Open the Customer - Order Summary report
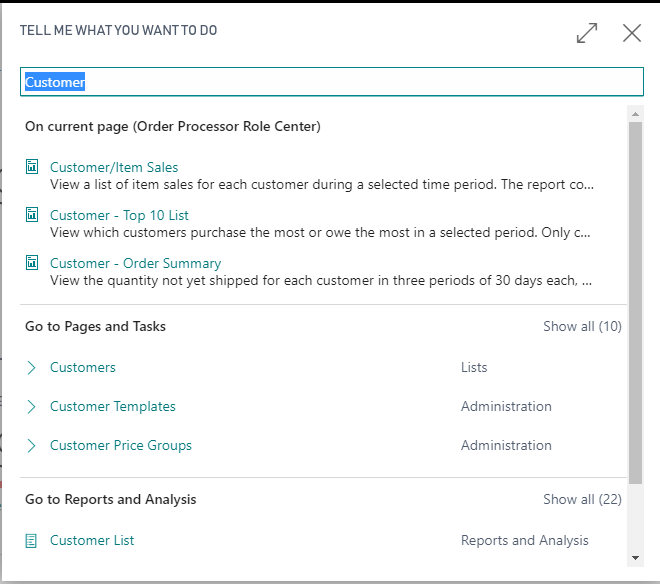The width and height of the screenshot is (660, 584). [x=136, y=263]
